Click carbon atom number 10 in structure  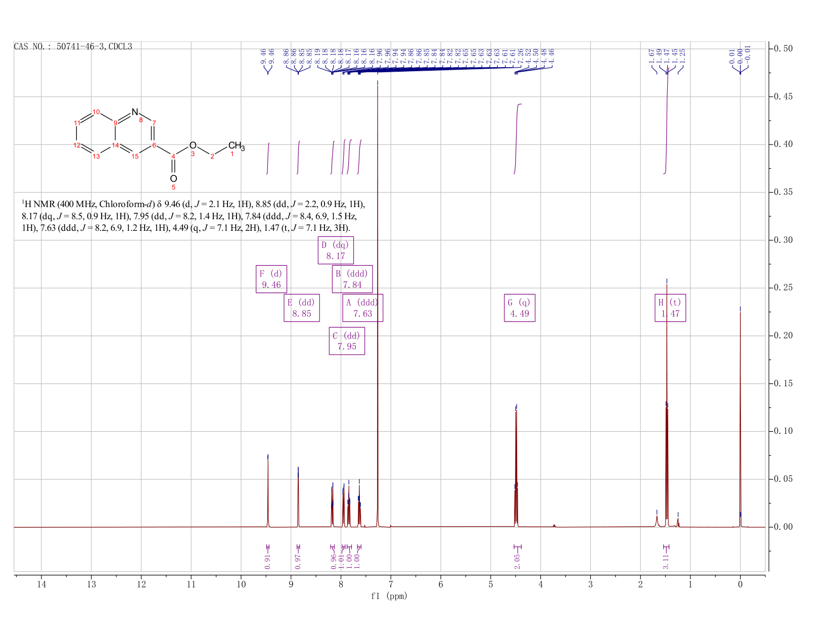coord(97,112)
